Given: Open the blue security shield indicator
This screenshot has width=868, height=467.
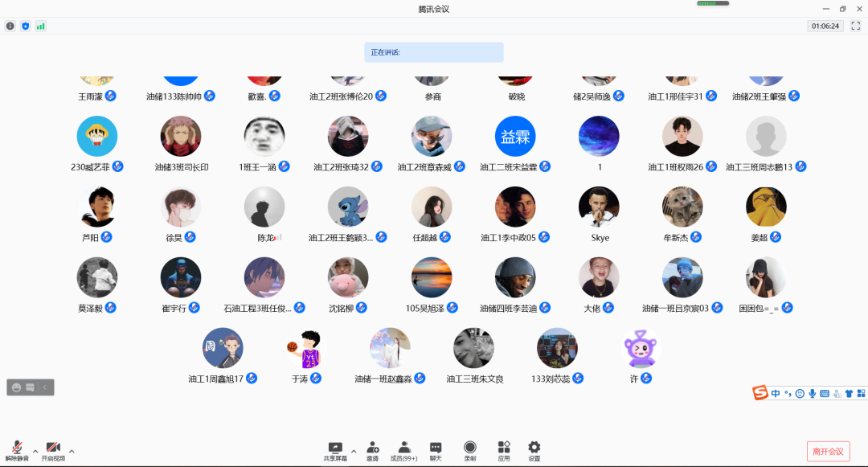Looking at the screenshot, I should click(25, 26).
